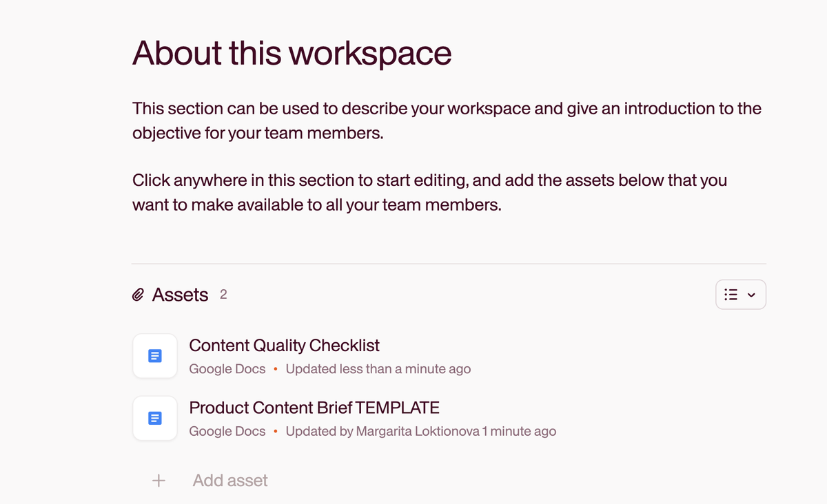The width and height of the screenshot is (827, 504).
Task: Click Google Docs label under Content Quality Checklist
Action: [227, 369]
